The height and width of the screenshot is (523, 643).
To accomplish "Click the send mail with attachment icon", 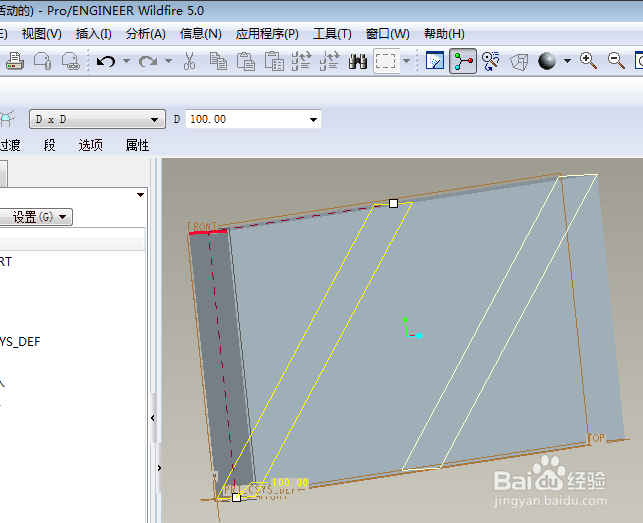I will coord(43,62).
